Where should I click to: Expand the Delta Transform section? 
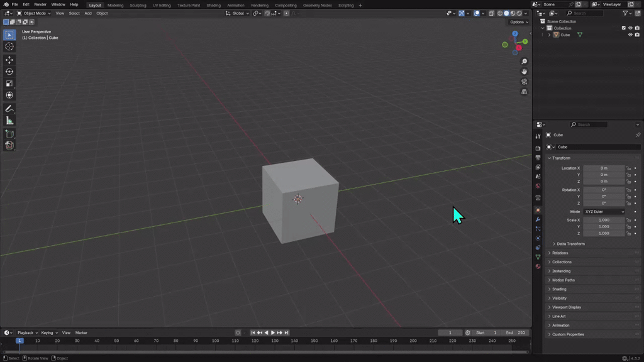[572, 244]
